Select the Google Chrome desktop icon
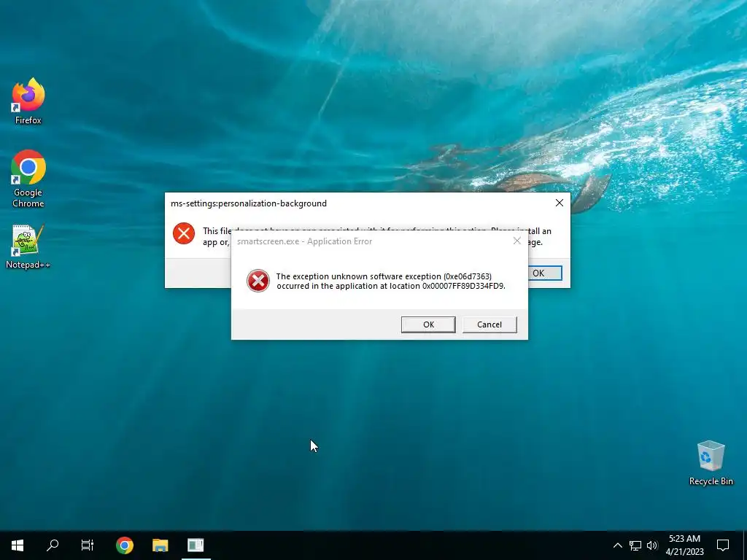 click(28, 179)
